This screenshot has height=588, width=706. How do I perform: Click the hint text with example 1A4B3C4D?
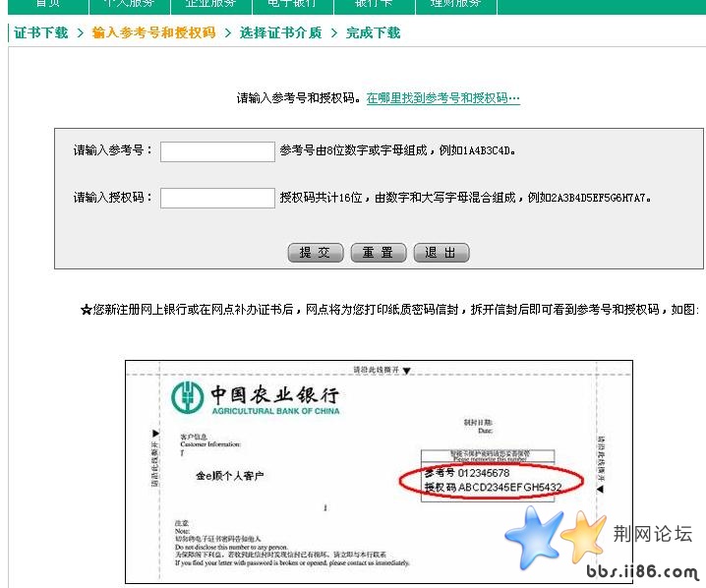[x=397, y=150]
